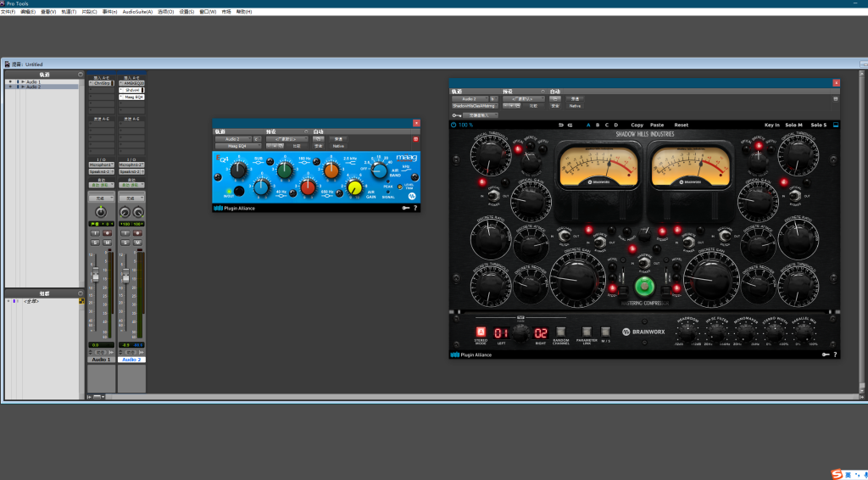This screenshot has width=868, height=480.
Task: Toggle the RANDOM CHANNEL button
Action: [560, 332]
